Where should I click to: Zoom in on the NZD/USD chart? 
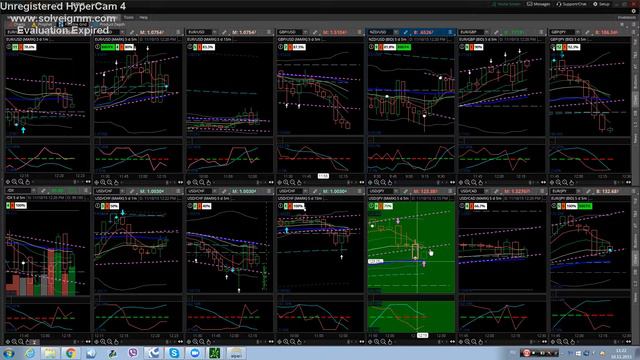point(377,182)
